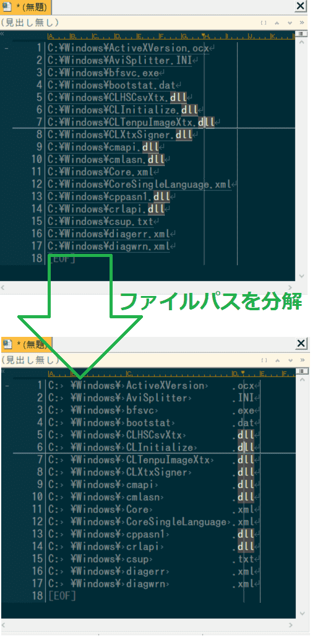Screen dimensions: 315x644
Task: Expand the » overflow chevron in top heading bar
Action: tap(302, 23)
